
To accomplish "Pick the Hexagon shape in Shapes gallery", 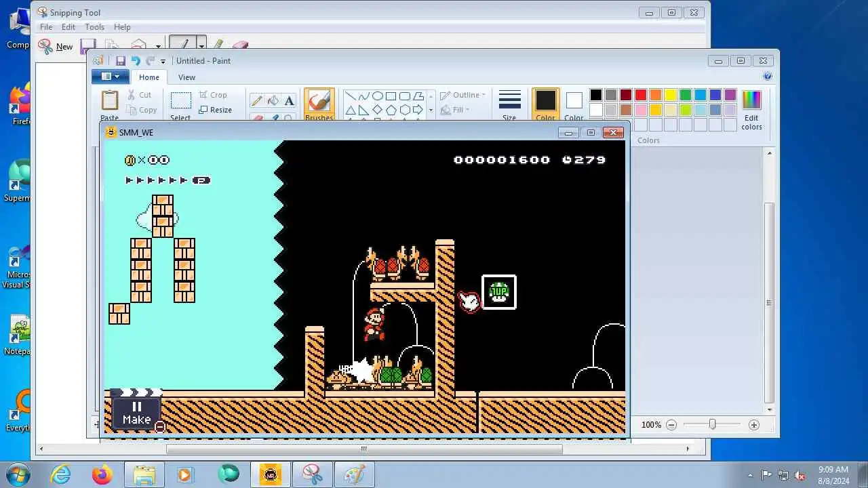I will tap(405, 110).
